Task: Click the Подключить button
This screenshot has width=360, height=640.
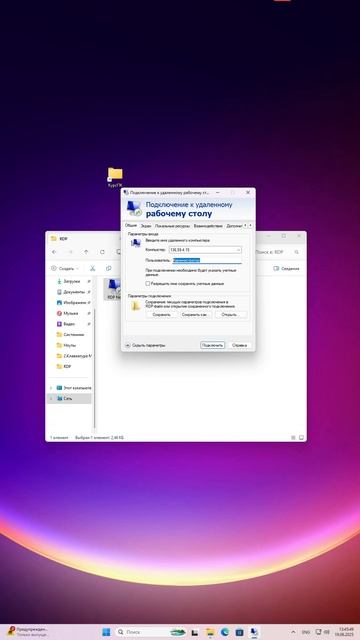Action: [212, 345]
